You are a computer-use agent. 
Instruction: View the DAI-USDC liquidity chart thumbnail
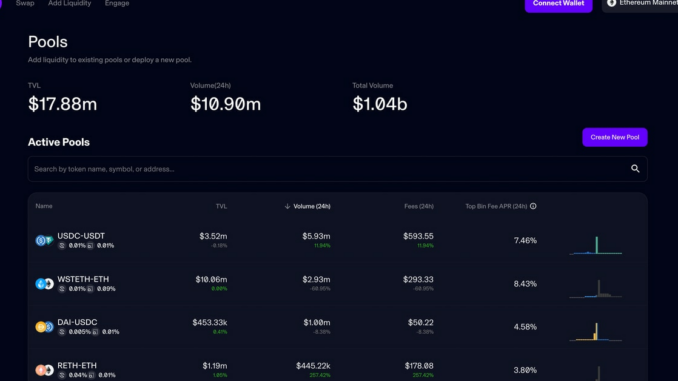pos(596,332)
